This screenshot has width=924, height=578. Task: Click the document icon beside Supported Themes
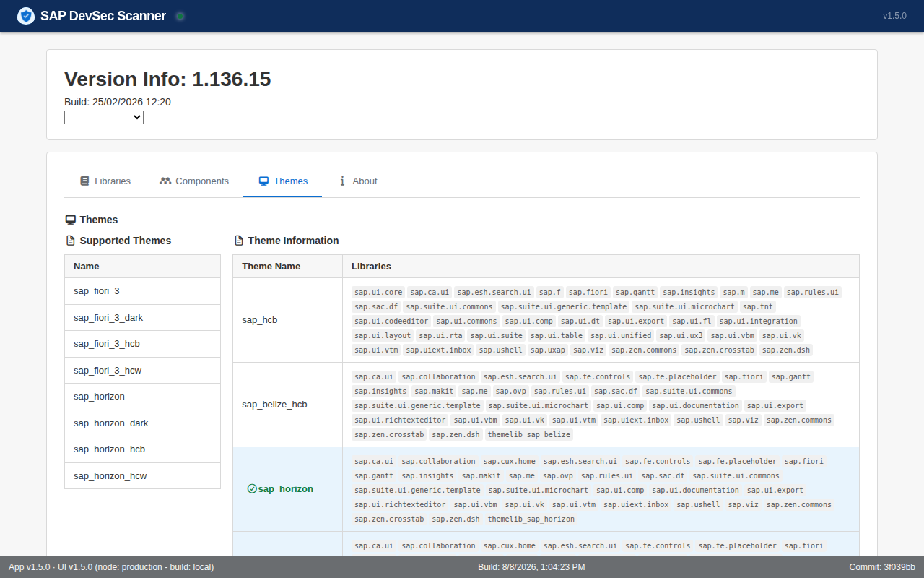coord(70,241)
